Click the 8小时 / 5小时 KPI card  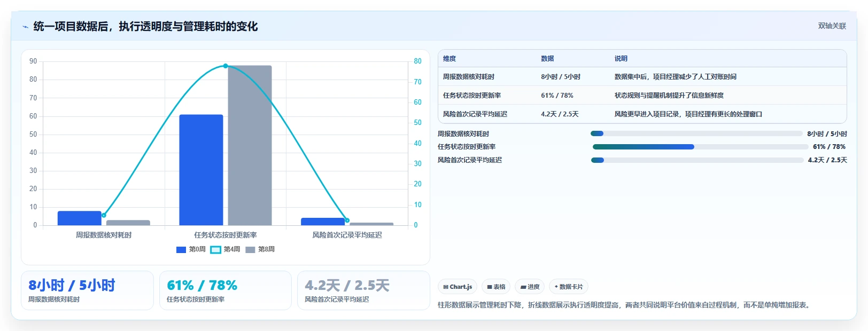(87, 290)
